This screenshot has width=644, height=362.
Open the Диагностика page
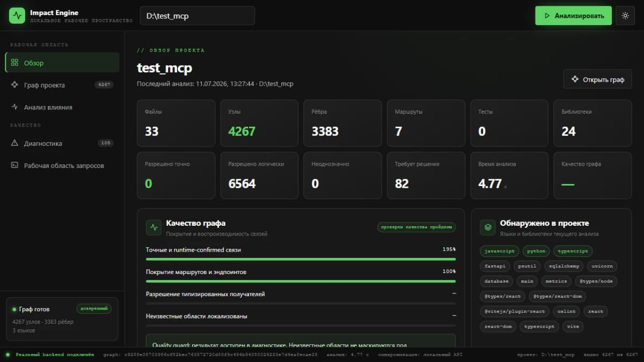62,143
